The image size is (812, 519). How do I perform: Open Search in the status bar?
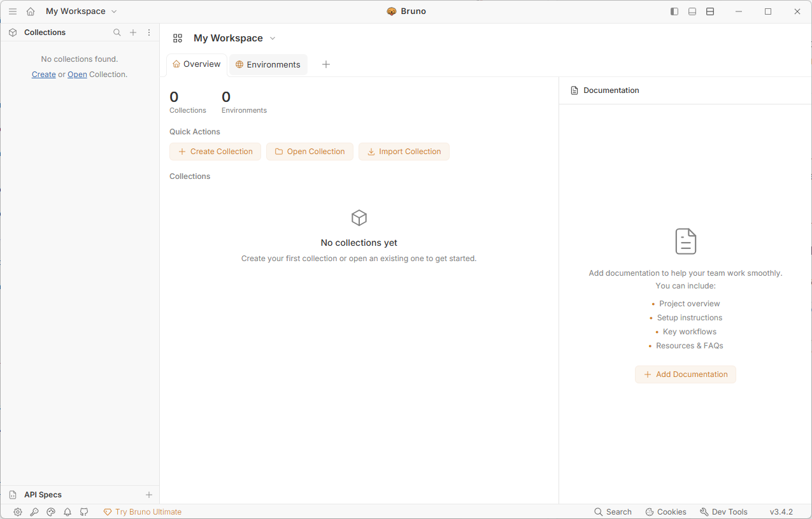coord(613,512)
